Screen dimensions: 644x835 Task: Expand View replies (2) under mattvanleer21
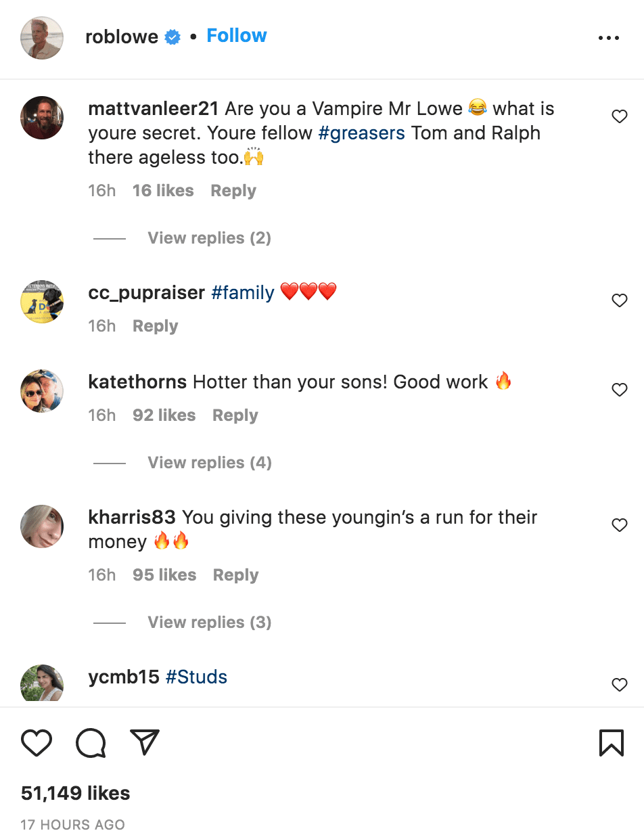pos(209,238)
